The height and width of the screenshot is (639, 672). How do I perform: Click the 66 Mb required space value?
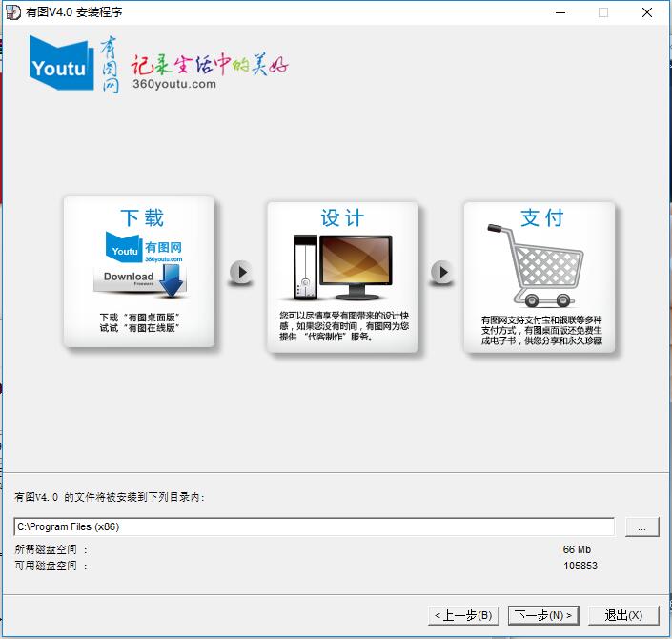pos(577,549)
